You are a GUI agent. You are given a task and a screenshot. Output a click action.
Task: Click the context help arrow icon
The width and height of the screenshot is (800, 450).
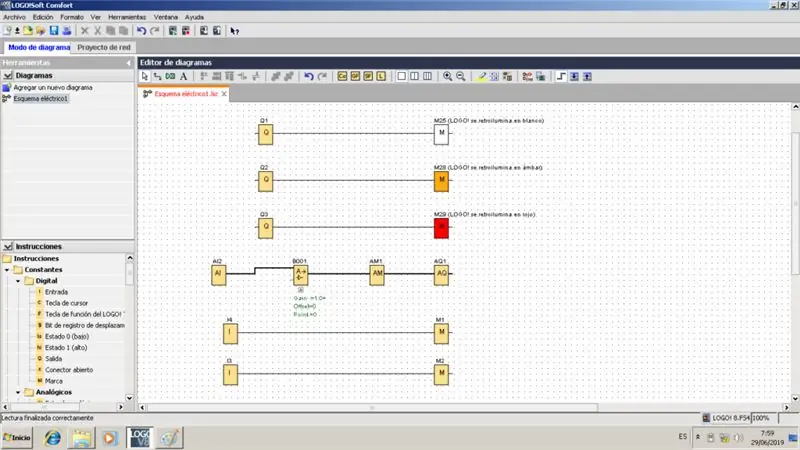pyautogui.click(x=234, y=31)
